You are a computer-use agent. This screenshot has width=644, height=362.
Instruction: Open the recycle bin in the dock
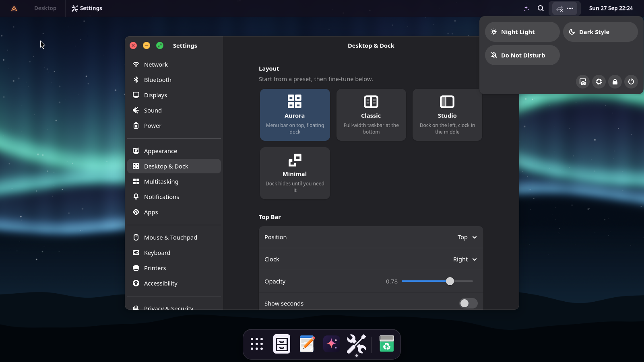387,344
